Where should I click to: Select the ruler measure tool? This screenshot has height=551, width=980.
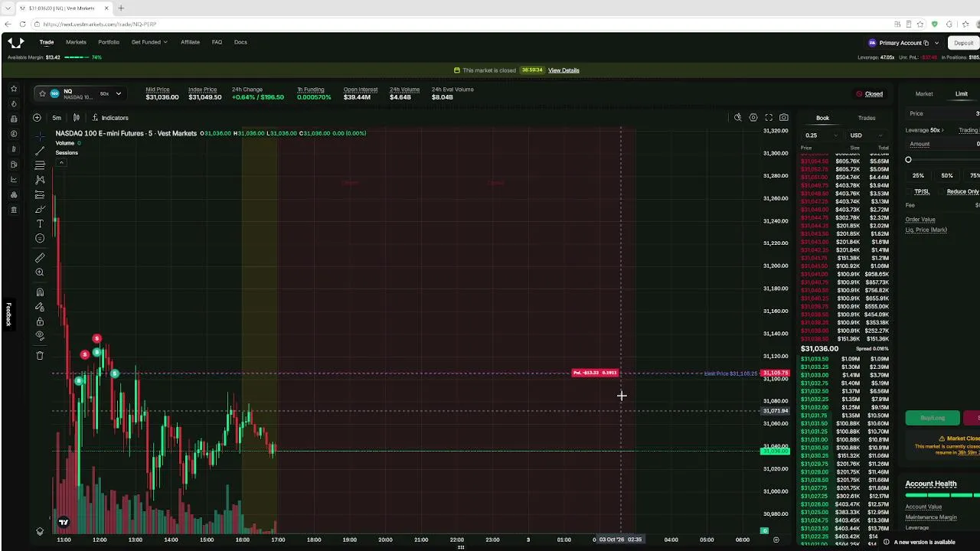[40, 258]
